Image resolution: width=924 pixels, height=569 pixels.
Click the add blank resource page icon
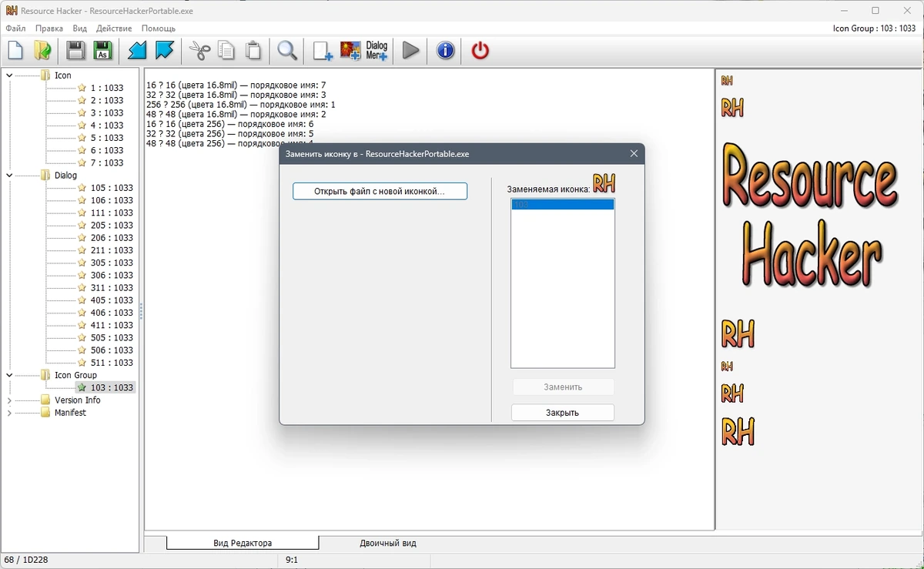pos(323,51)
